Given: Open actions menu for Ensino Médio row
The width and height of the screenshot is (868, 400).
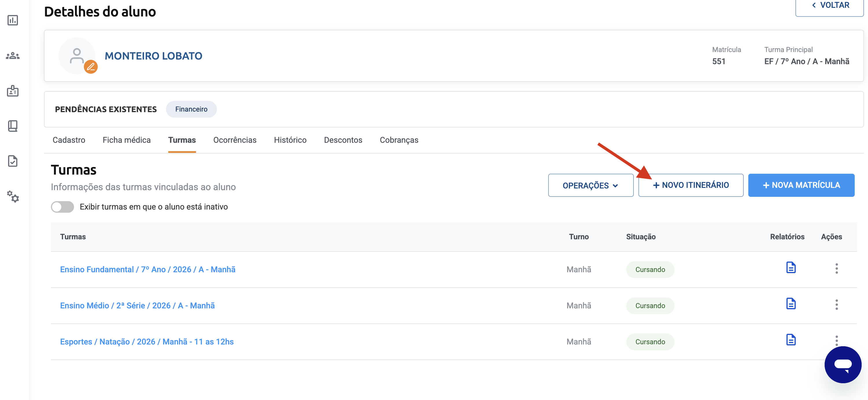Looking at the screenshot, I should point(836,305).
